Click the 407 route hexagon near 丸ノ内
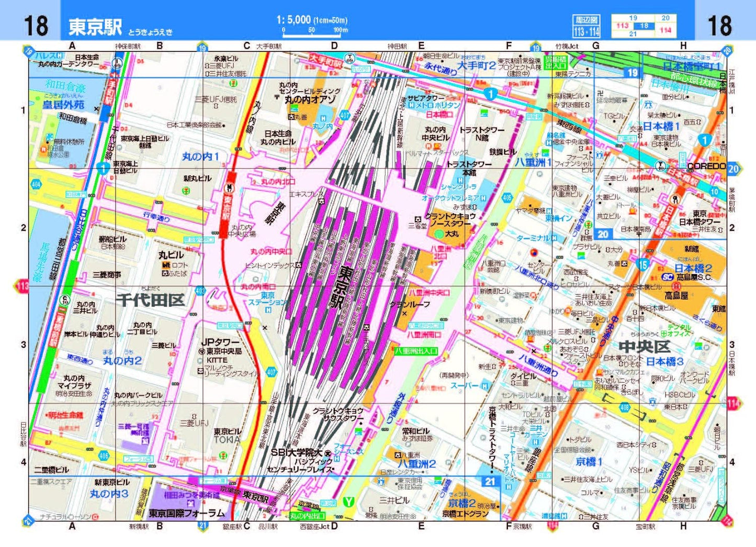Image resolution: width=756 pixels, height=547 pixels. pyautogui.click(x=344, y=115)
